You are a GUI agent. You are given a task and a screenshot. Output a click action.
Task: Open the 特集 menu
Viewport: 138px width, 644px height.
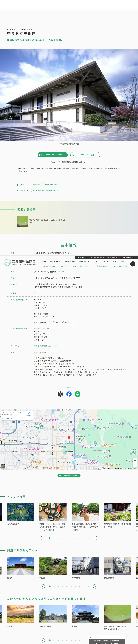[x=44, y=261]
